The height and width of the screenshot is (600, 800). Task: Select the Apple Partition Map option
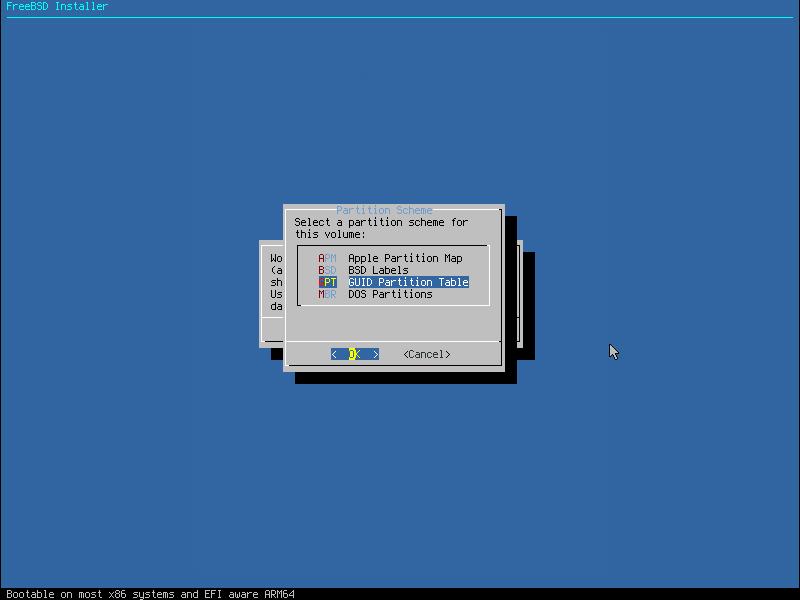pyautogui.click(x=405, y=258)
